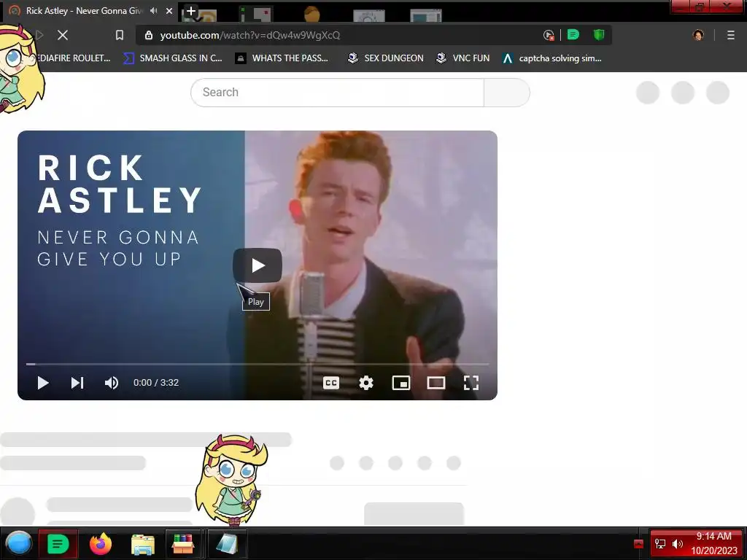Skip to next video
747x560 pixels.
(x=77, y=383)
